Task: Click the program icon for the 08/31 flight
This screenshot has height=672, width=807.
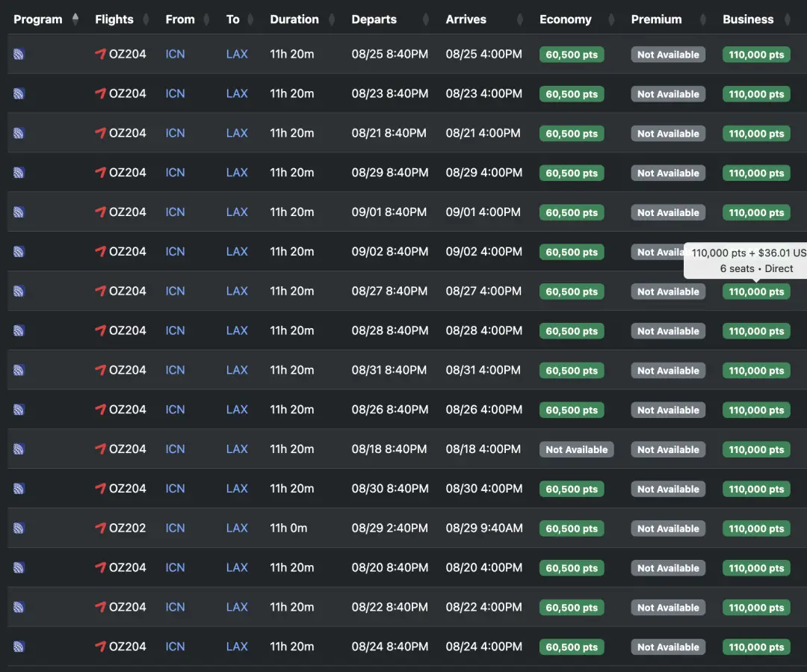Action: point(19,370)
